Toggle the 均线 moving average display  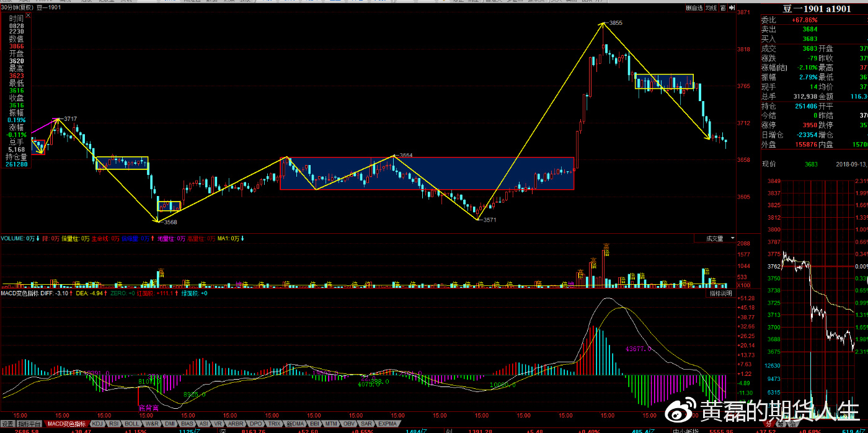tap(711, 8)
